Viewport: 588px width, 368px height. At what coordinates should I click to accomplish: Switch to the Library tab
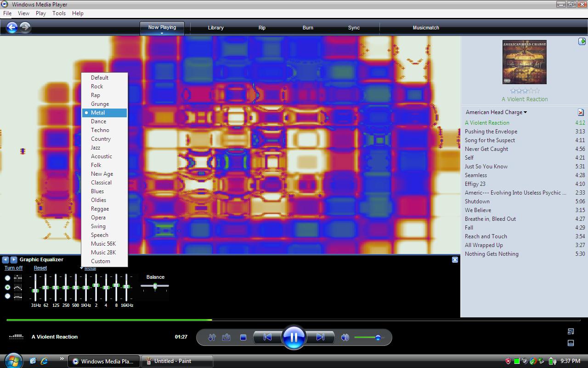pos(215,28)
